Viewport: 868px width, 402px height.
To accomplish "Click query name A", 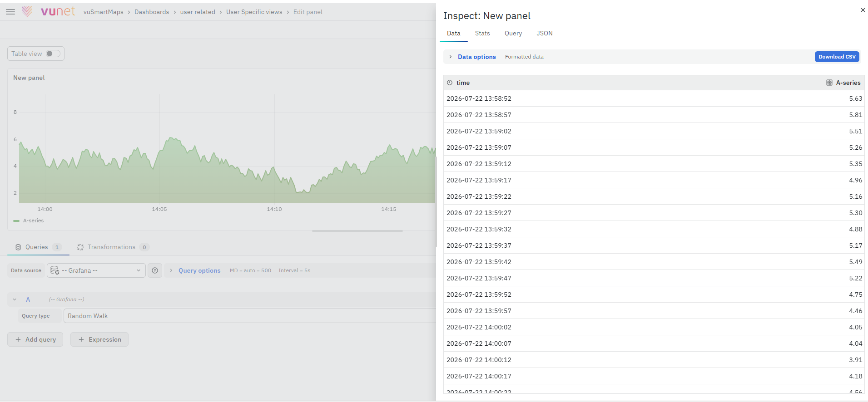I will point(28,299).
